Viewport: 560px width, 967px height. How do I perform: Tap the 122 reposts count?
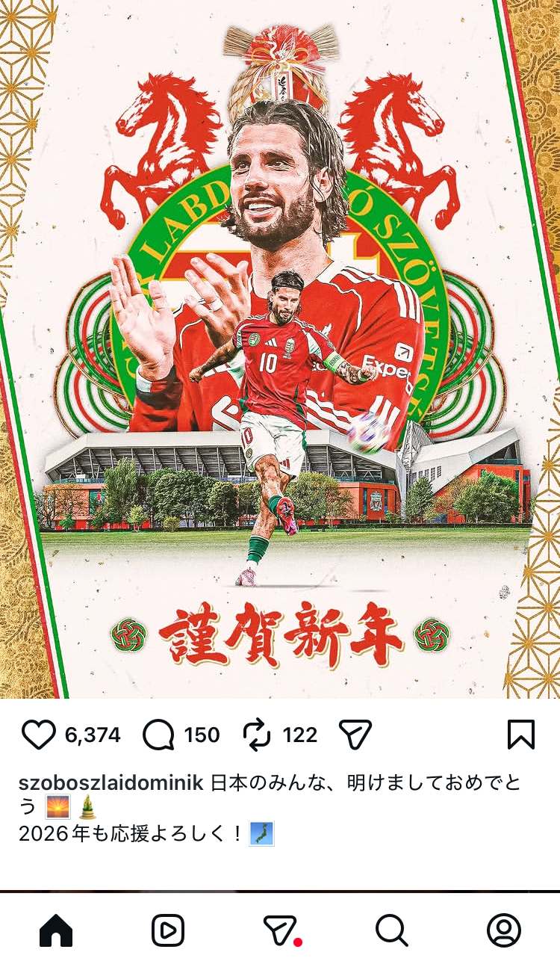pyautogui.click(x=300, y=735)
